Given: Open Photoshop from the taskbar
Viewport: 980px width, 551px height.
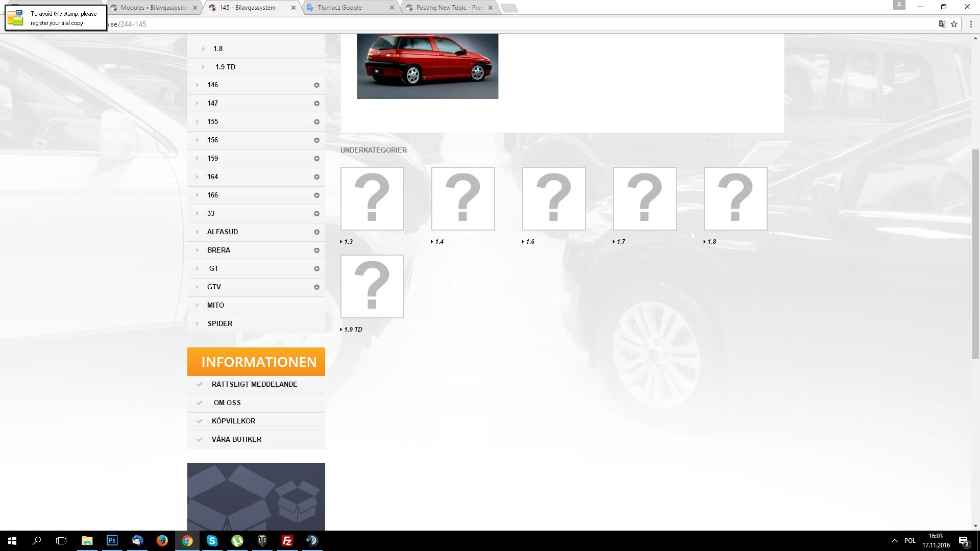Looking at the screenshot, I should [x=112, y=541].
